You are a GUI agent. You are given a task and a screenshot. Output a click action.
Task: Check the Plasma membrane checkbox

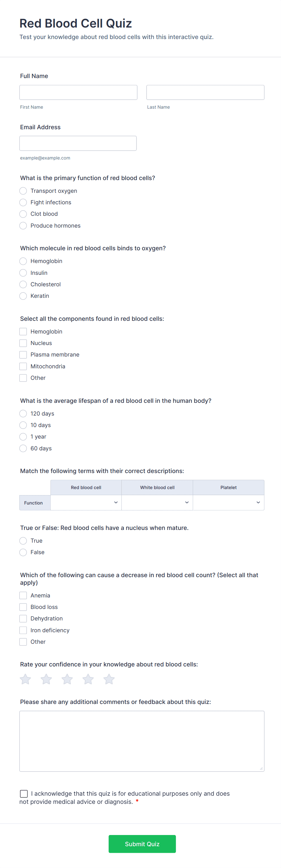[23, 354]
